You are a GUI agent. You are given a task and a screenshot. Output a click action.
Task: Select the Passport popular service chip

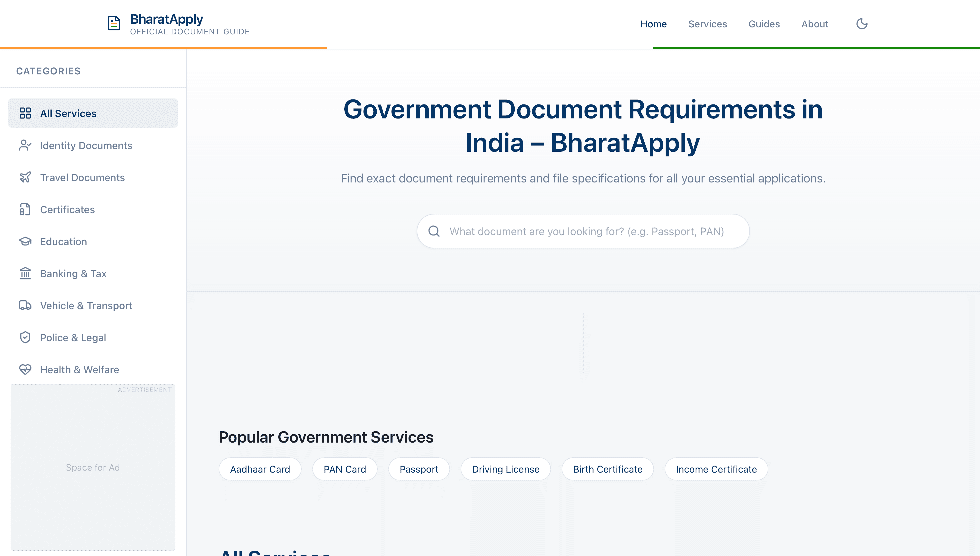pyautogui.click(x=419, y=469)
